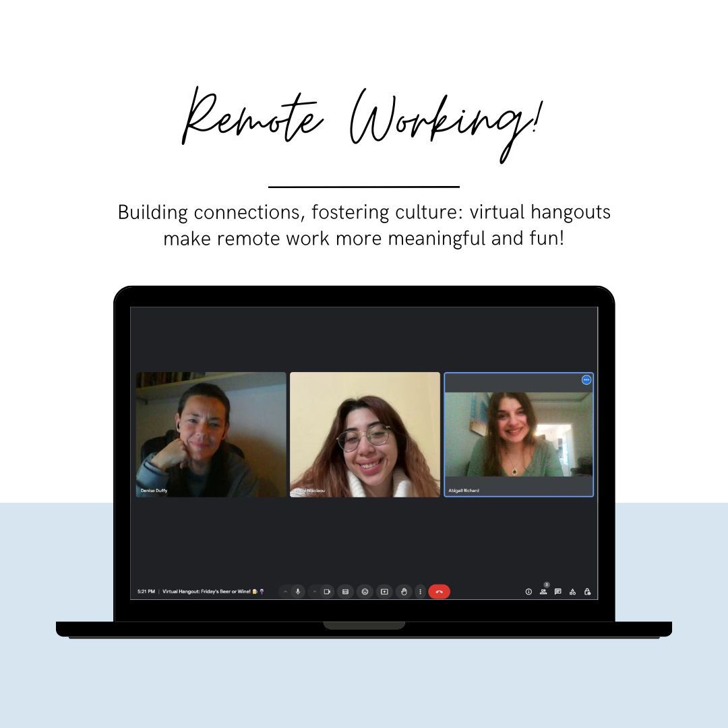Viewport: 728px width, 728px height.
Task: Turn off the camera in the call bar
Action: point(326,592)
